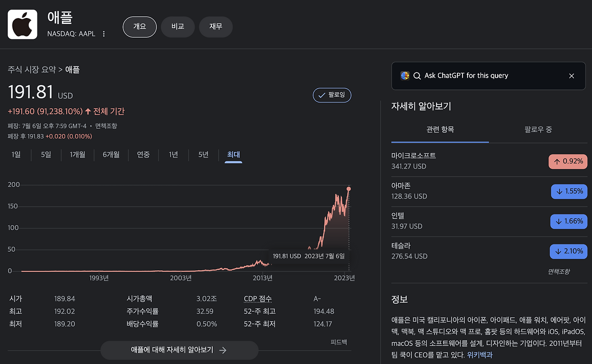
Task: Click the NASDAQ: AAPL ticker text
Action: tap(71, 34)
